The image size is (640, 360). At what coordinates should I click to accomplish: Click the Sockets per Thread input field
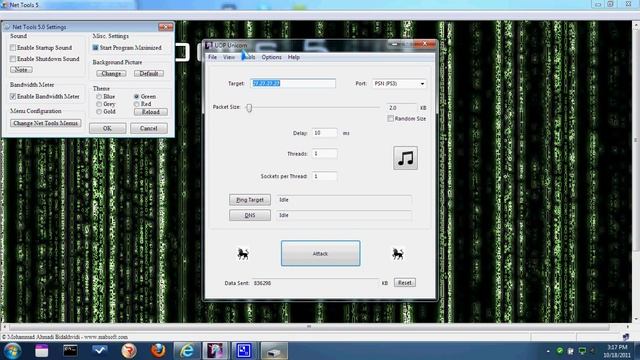[325, 176]
